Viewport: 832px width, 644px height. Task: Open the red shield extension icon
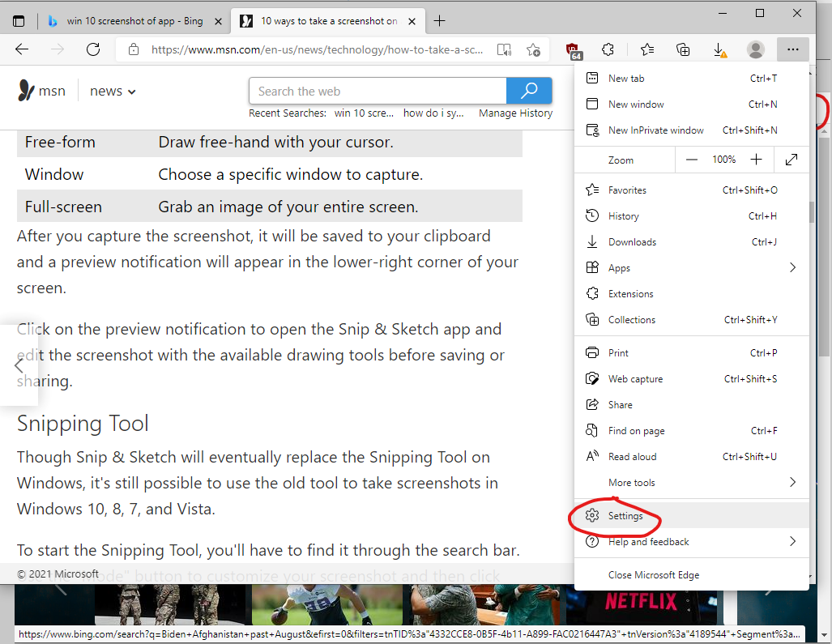click(x=573, y=50)
